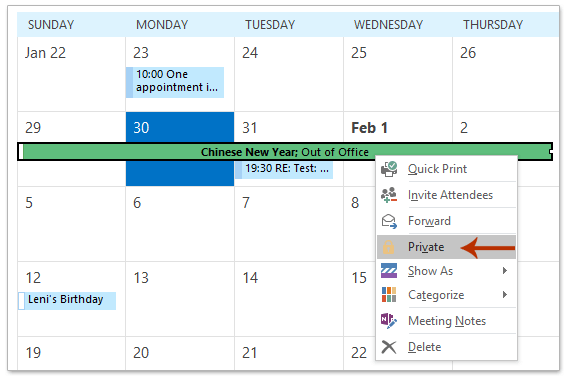This screenshot has height=380, width=567.
Task: Click the Forward envelope icon
Action: click(389, 221)
